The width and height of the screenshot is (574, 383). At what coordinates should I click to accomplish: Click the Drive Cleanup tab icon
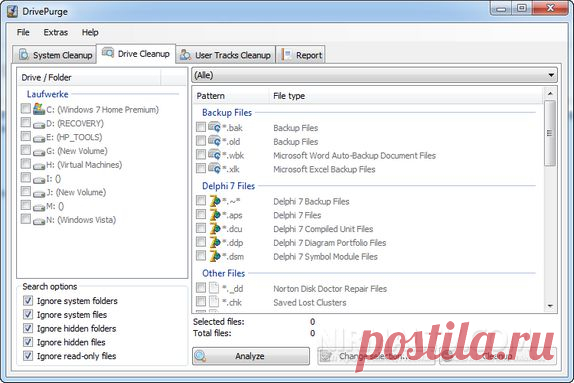point(108,53)
